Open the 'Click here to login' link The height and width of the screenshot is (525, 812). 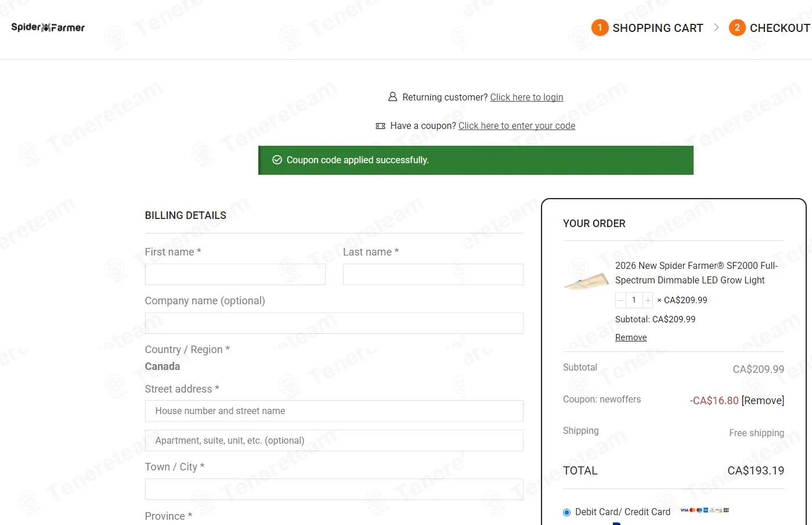[526, 97]
